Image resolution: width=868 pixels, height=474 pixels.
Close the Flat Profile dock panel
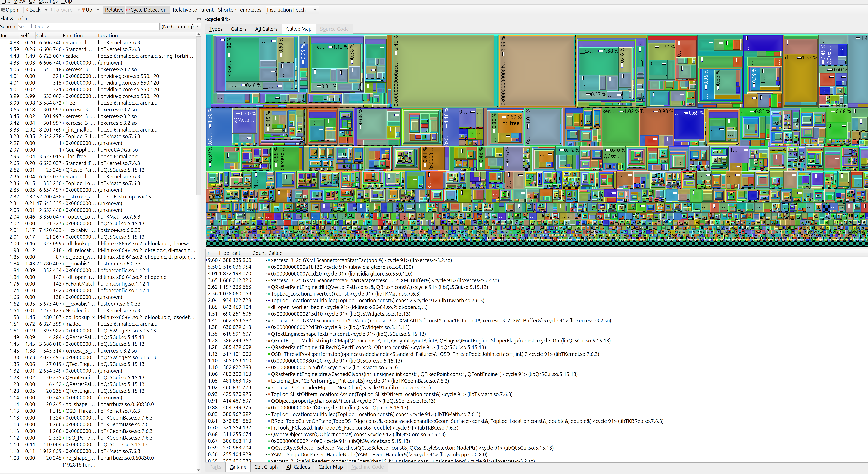[200, 19]
